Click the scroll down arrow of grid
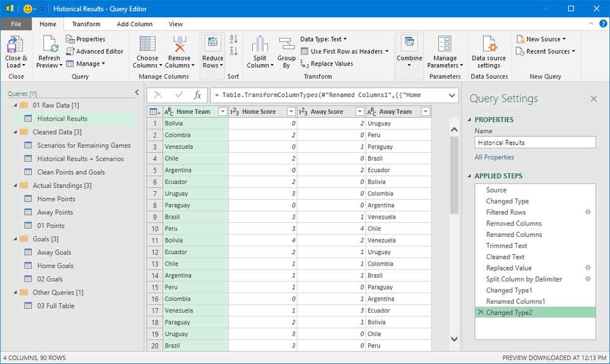This screenshot has width=610, height=364. coord(454,339)
